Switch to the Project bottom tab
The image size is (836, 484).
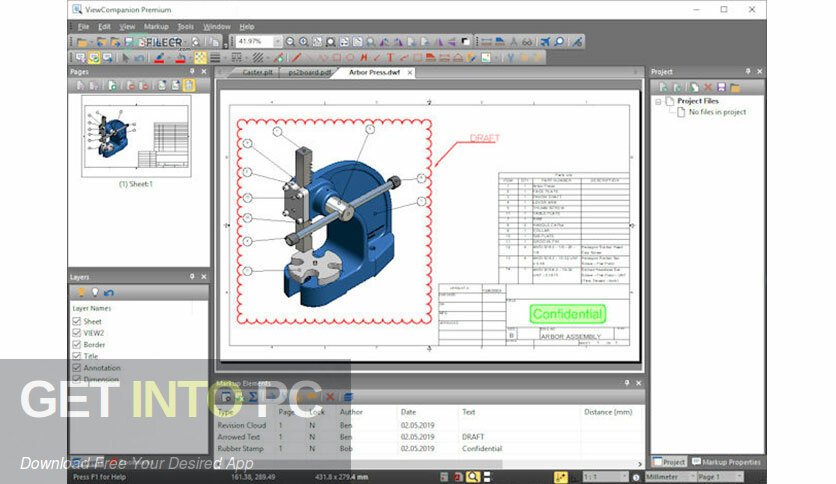[670, 462]
